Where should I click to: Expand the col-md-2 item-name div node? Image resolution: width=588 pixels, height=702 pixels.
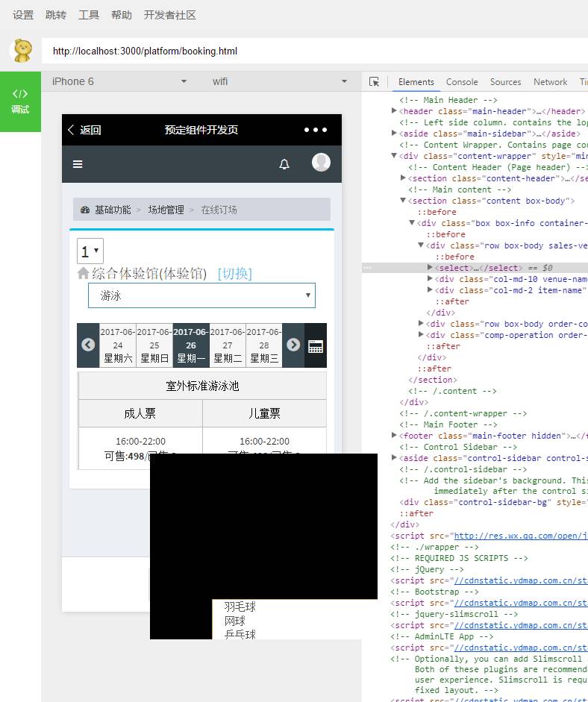430,289
